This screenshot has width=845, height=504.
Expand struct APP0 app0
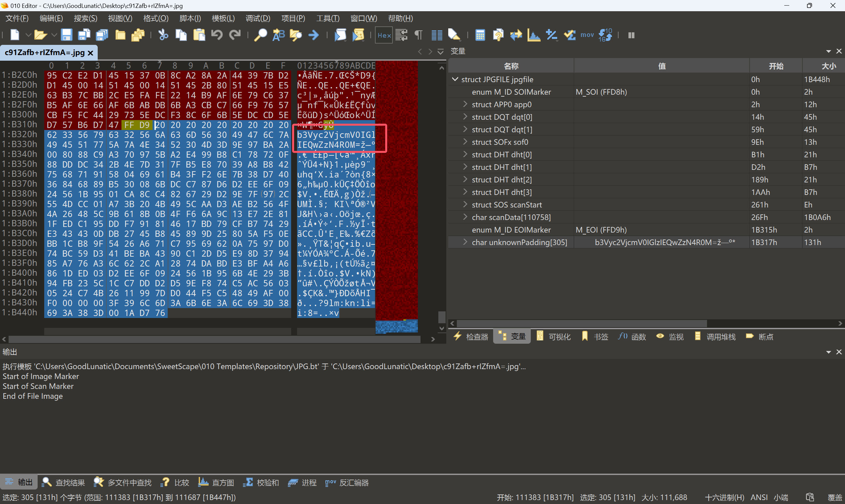tap(465, 104)
